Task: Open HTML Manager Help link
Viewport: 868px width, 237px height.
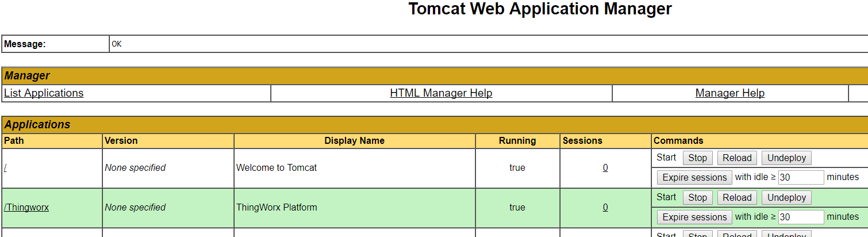Action: coord(441,93)
